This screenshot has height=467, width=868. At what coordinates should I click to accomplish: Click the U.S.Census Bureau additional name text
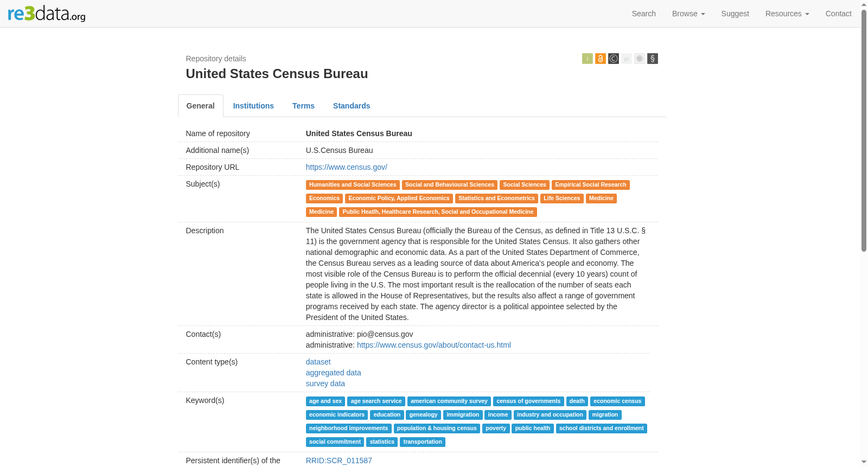339,150
